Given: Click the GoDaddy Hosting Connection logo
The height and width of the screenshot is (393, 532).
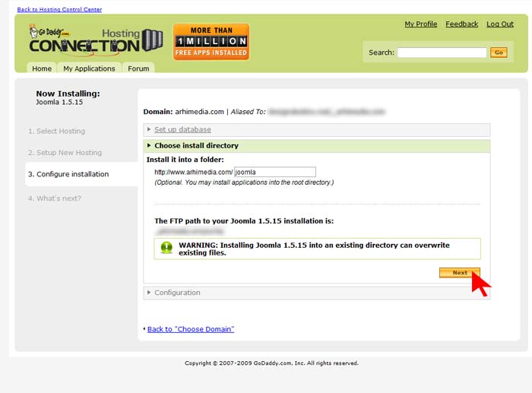Looking at the screenshot, I should pyautogui.click(x=96, y=41).
